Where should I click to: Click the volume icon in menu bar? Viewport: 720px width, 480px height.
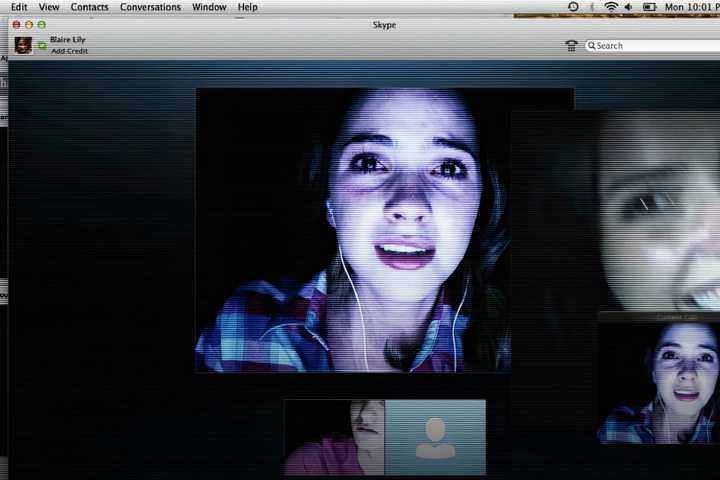tap(628, 7)
